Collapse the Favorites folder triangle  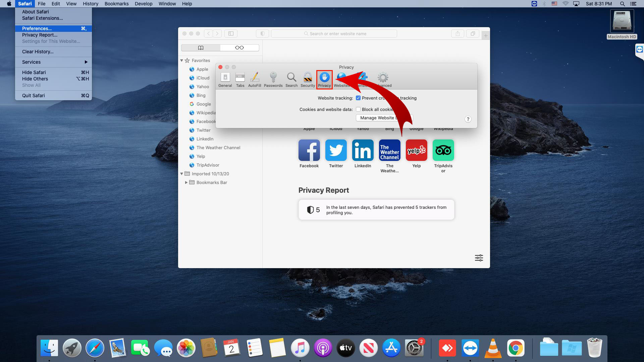pos(182,61)
